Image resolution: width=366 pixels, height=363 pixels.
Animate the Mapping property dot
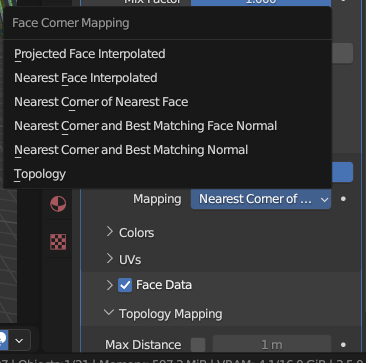point(343,199)
